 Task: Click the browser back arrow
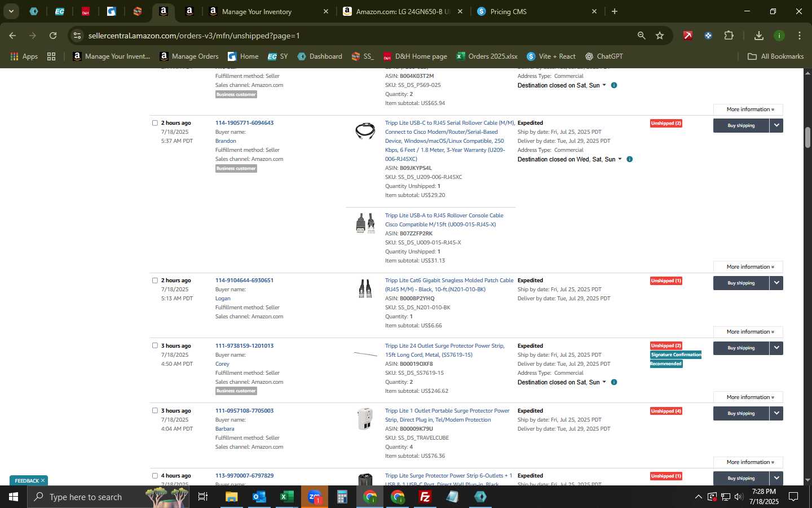(12, 36)
